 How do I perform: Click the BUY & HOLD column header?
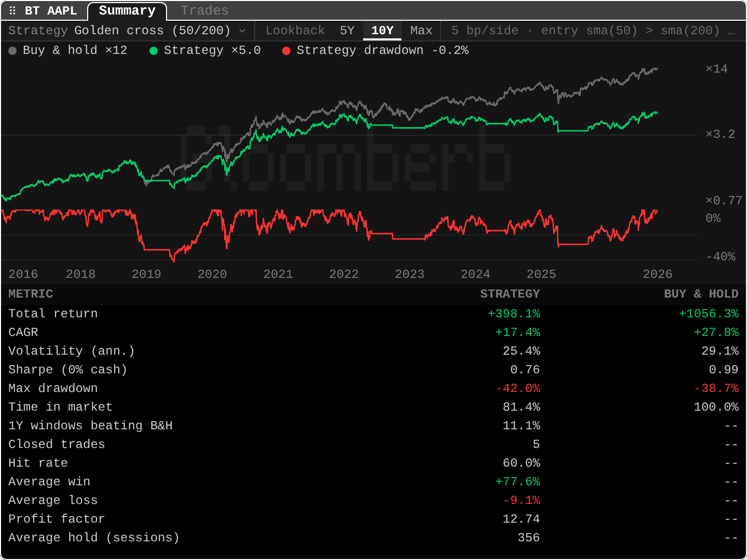701,294
